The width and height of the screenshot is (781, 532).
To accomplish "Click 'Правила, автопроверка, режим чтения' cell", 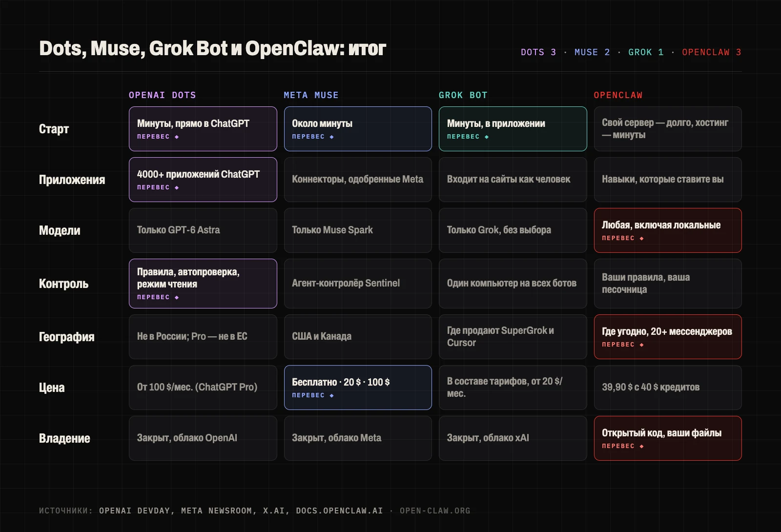I will (x=203, y=284).
